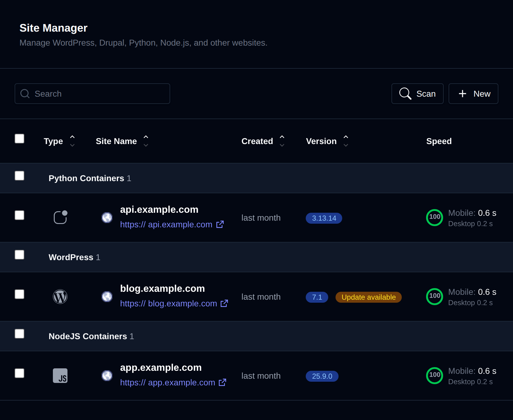Click 'Mobile: 0.6 s' for app.example.com
This screenshot has width=513, height=420.
click(x=472, y=371)
